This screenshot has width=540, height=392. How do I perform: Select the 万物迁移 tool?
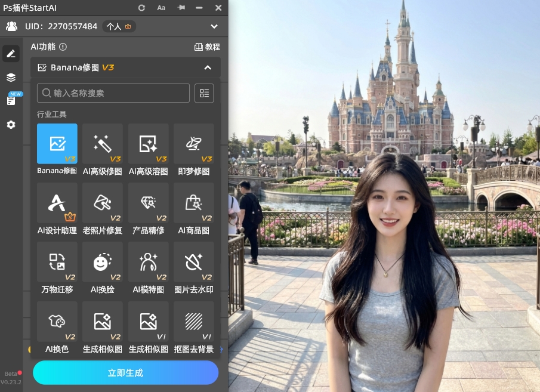click(x=57, y=262)
